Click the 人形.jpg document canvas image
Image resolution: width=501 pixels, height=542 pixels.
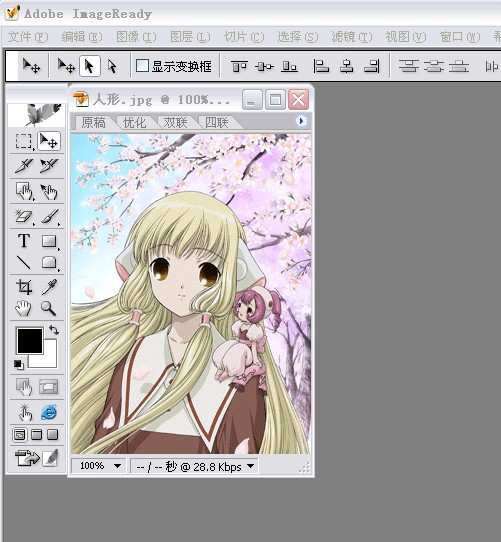(191, 294)
